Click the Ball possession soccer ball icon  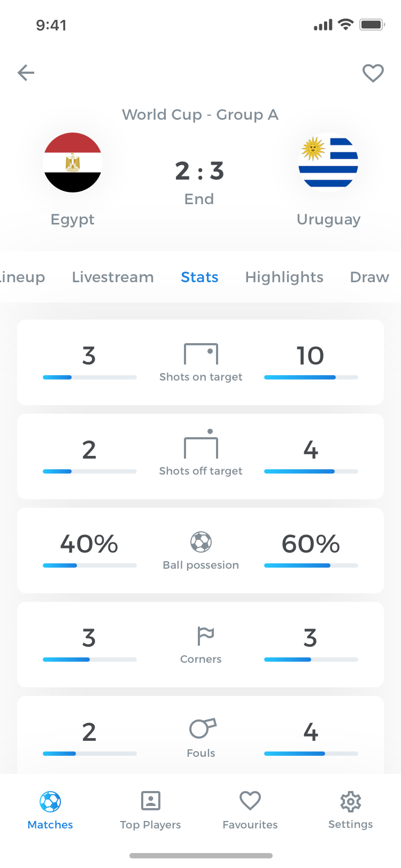[x=201, y=542]
